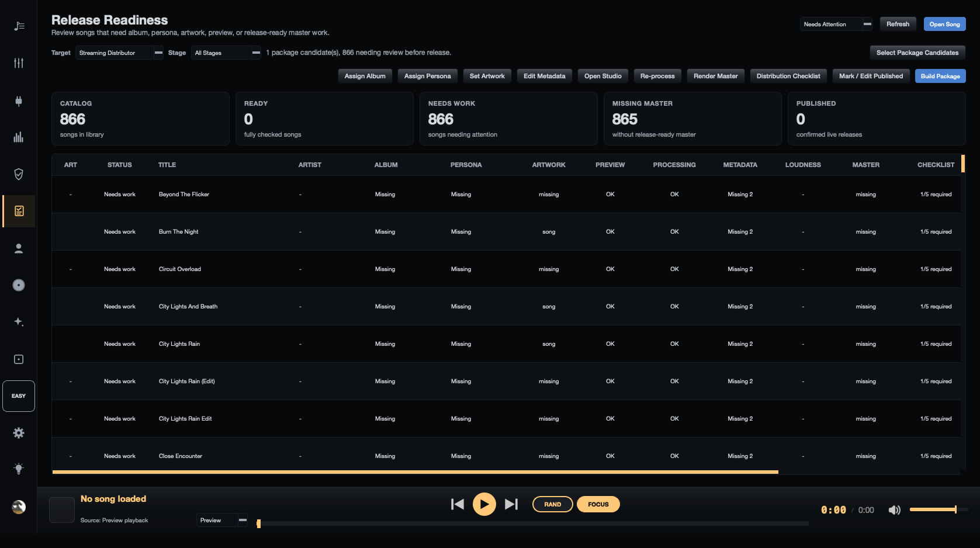Click the Edit Metadata button
The image size is (980, 548).
(545, 76)
